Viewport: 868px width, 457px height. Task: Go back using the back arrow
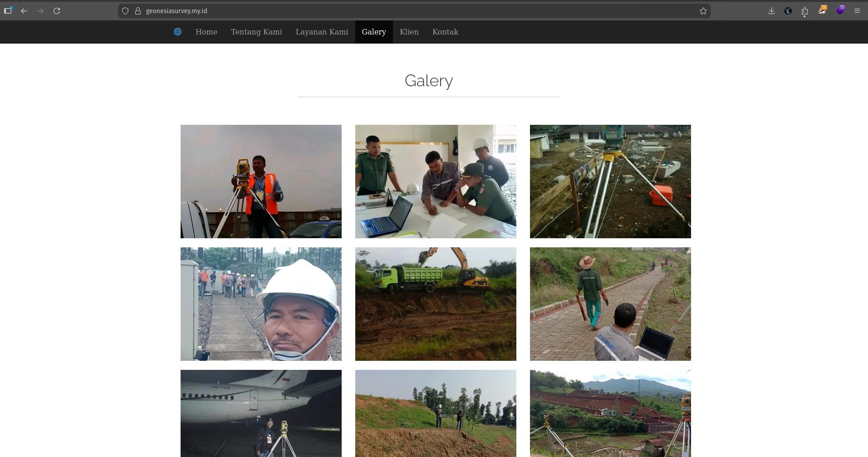point(24,11)
